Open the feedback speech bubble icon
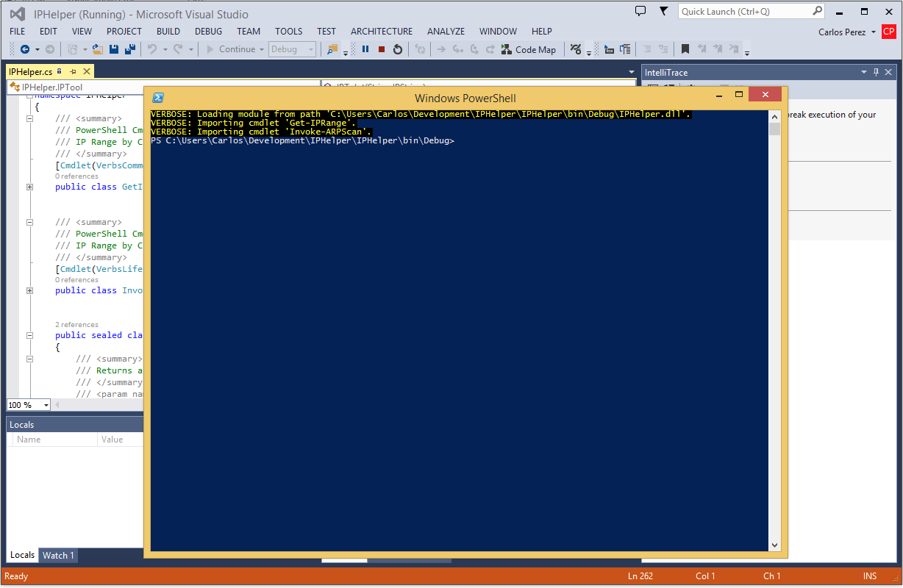 click(x=640, y=11)
